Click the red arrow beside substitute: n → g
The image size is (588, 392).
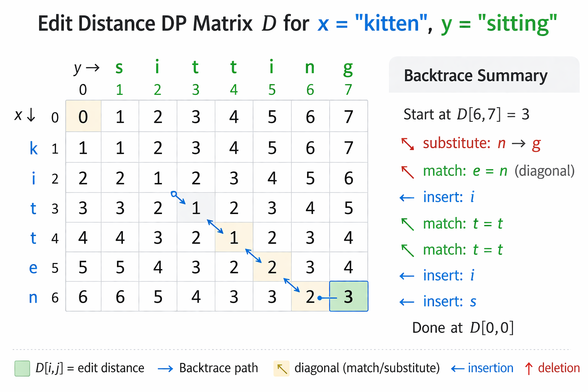click(407, 144)
